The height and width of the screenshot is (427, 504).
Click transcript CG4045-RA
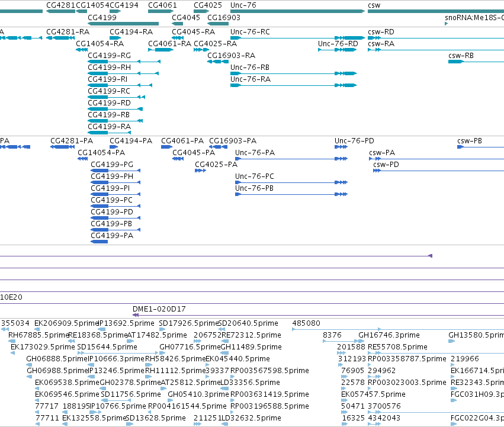[178, 38]
